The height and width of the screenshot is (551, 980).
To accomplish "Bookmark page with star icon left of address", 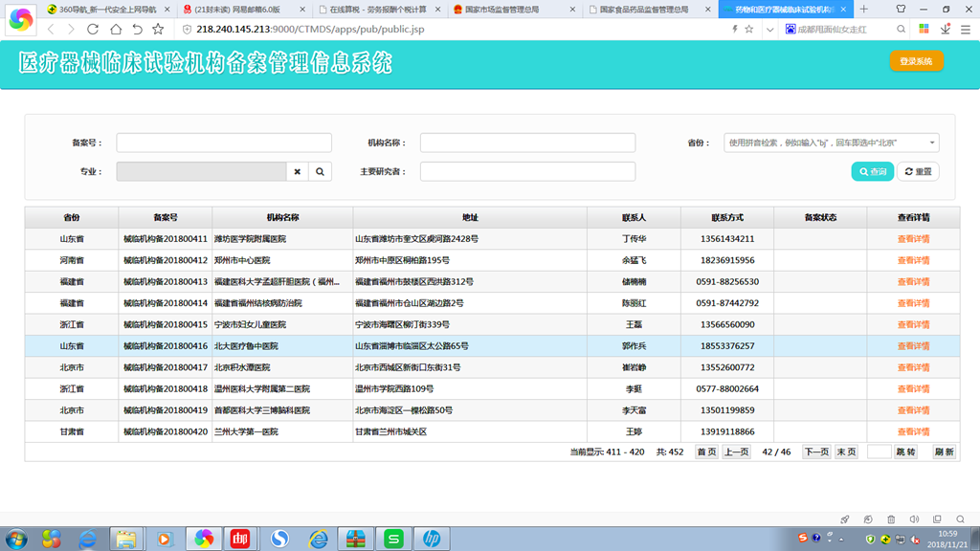I will (158, 30).
